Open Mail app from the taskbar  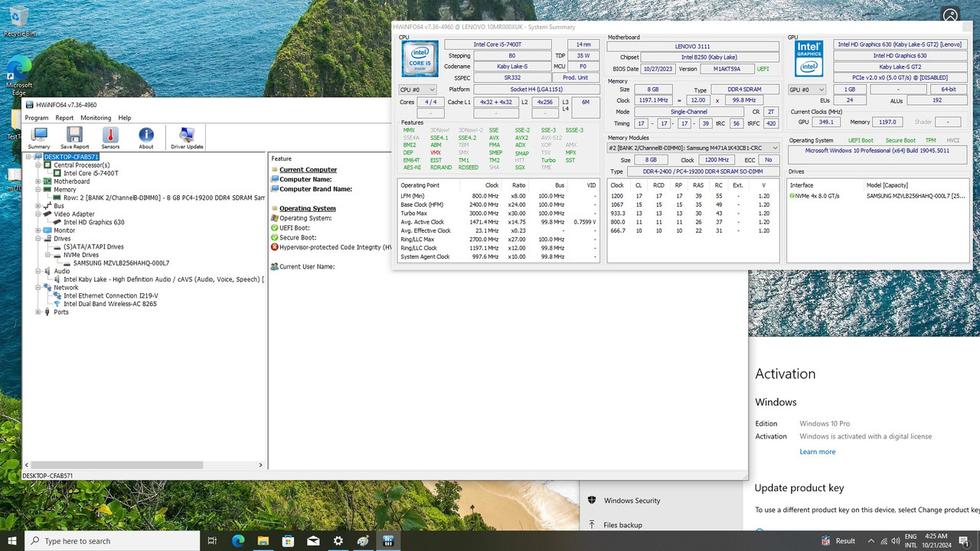pos(313,540)
